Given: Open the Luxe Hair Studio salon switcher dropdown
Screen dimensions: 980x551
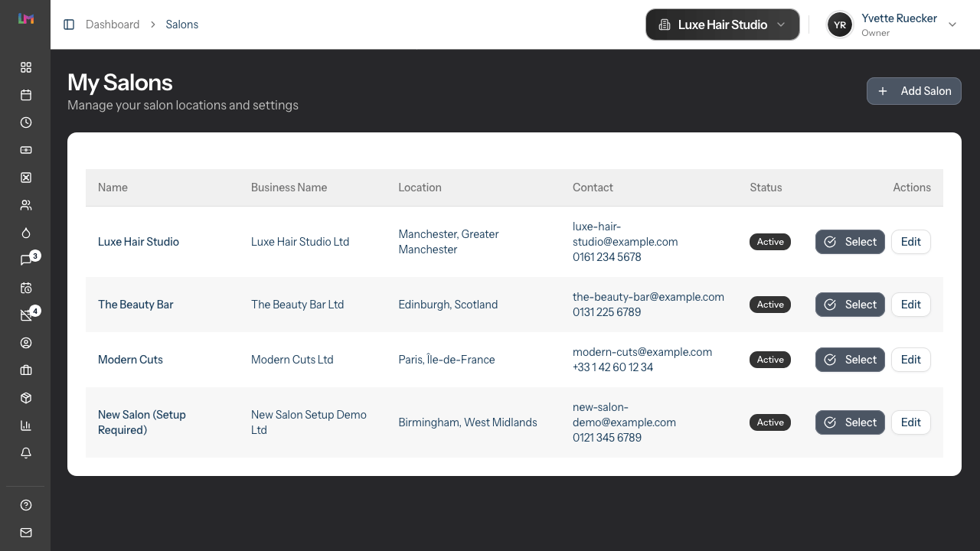Looking at the screenshot, I should pos(722,24).
